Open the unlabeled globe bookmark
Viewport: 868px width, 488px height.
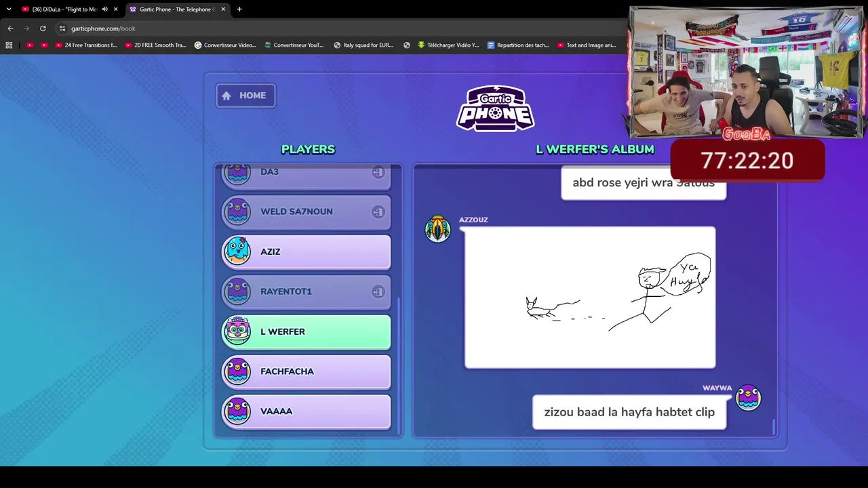(407, 45)
